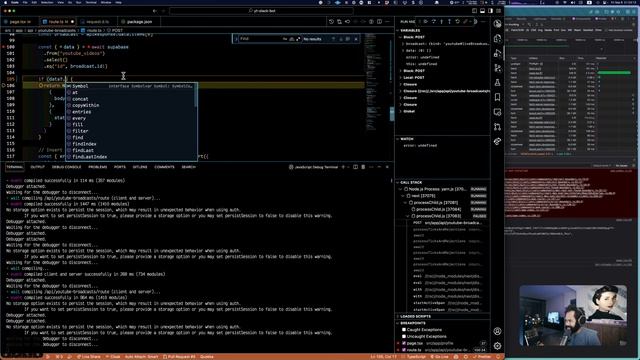Viewport: 640px width, 360px height.
Task: Click the command center search box
Action: (261, 11)
